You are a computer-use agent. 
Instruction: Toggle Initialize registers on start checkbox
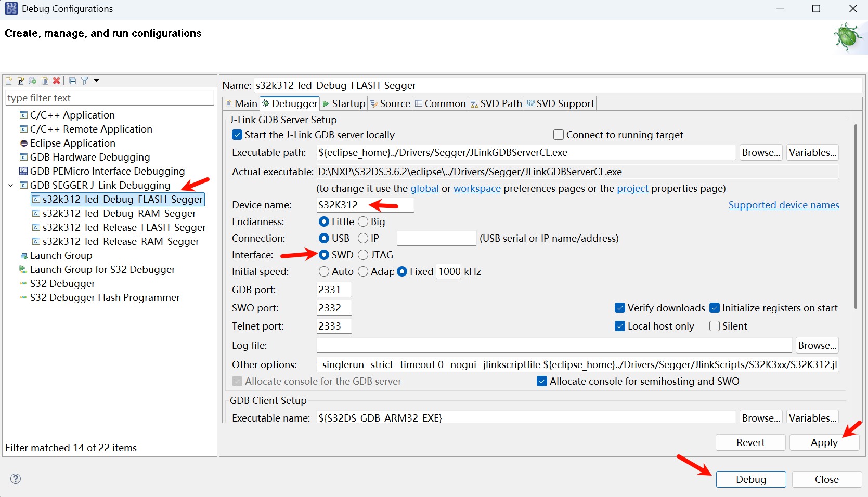[x=715, y=308]
